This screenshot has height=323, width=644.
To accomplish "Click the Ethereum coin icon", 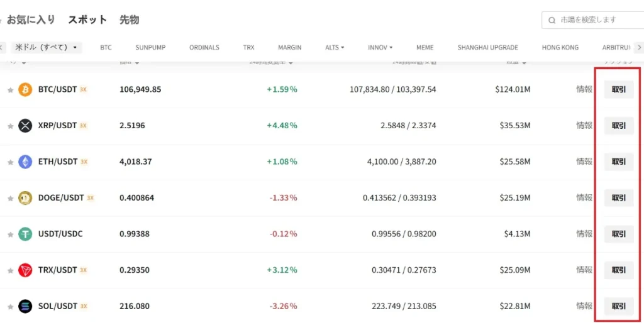I will point(25,161).
